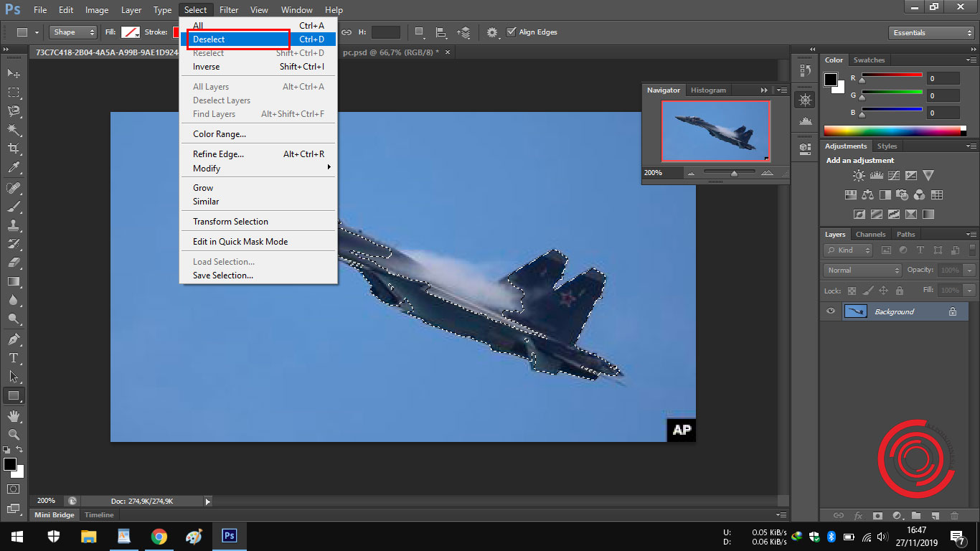This screenshot has width=980, height=551.
Task: Add a Curves adjustment
Action: click(x=893, y=175)
